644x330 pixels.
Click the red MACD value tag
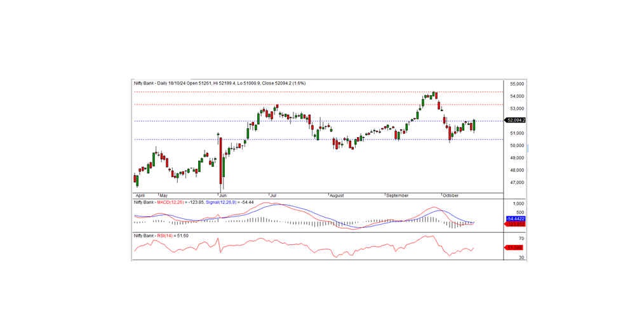(516, 224)
